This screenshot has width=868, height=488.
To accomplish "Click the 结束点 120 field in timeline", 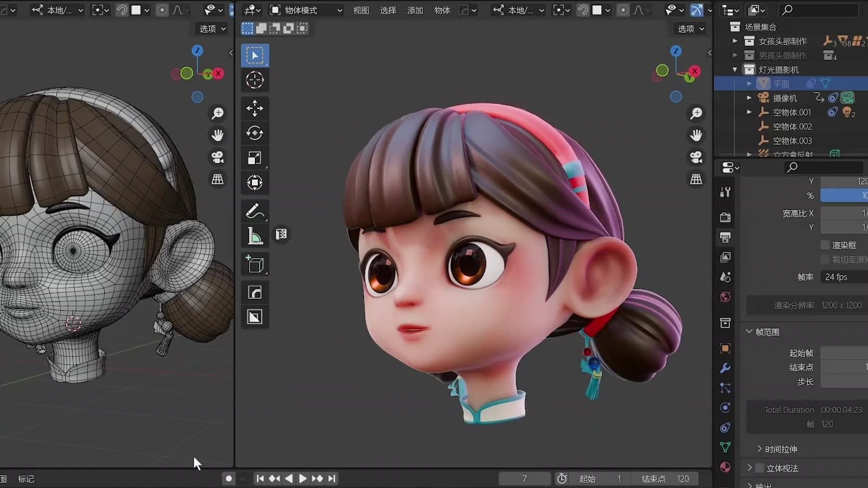I will click(665, 479).
